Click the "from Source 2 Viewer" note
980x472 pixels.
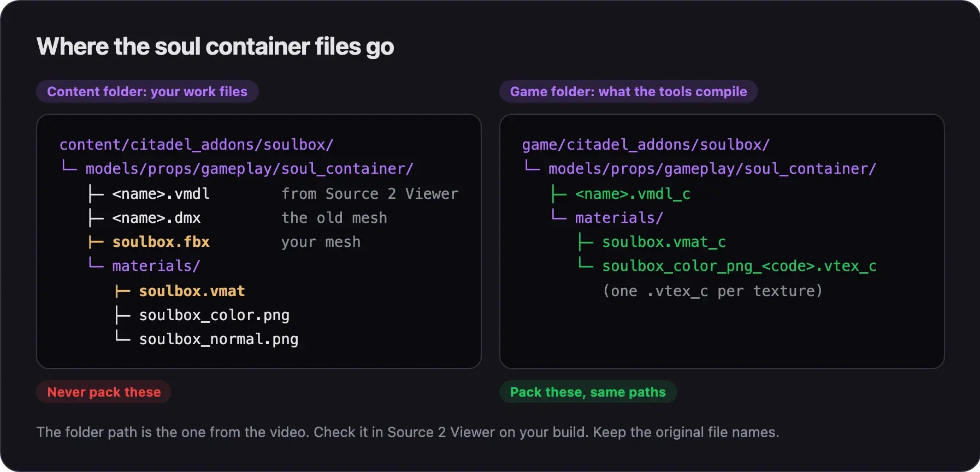tap(370, 194)
